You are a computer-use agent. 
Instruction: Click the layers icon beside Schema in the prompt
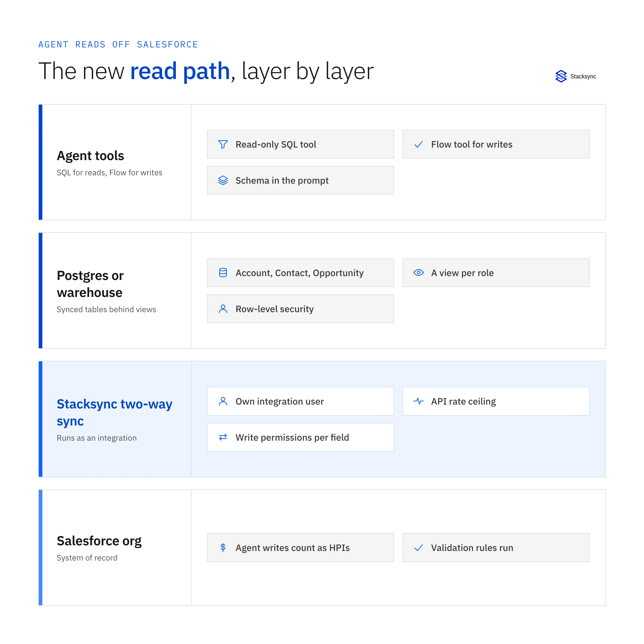coord(223,180)
